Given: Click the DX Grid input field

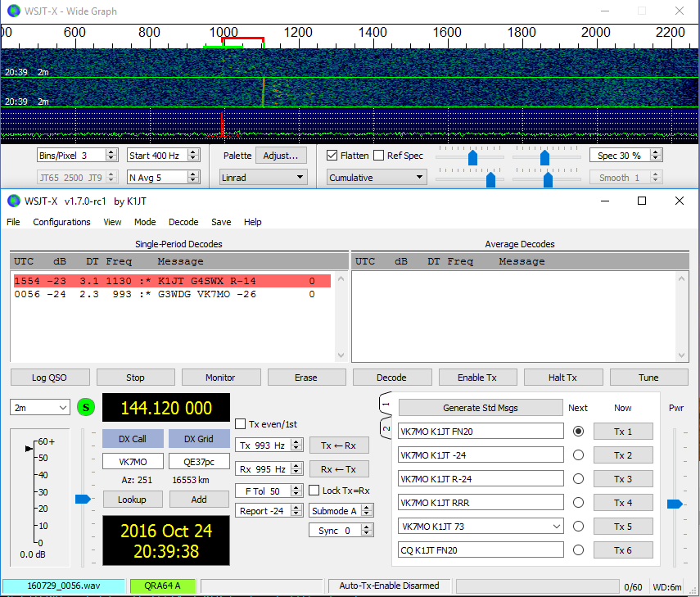Looking at the screenshot, I should pyautogui.click(x=199, y=461).
